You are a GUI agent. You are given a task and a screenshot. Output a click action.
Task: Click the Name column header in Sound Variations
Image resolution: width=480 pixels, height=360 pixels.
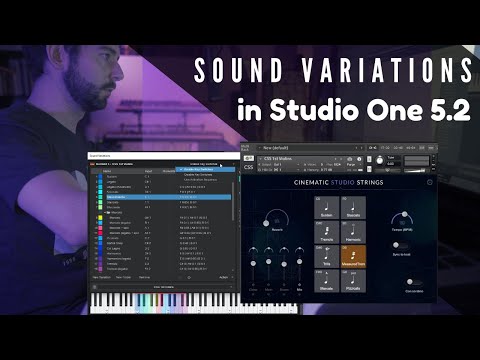click(x=107, y=171)
